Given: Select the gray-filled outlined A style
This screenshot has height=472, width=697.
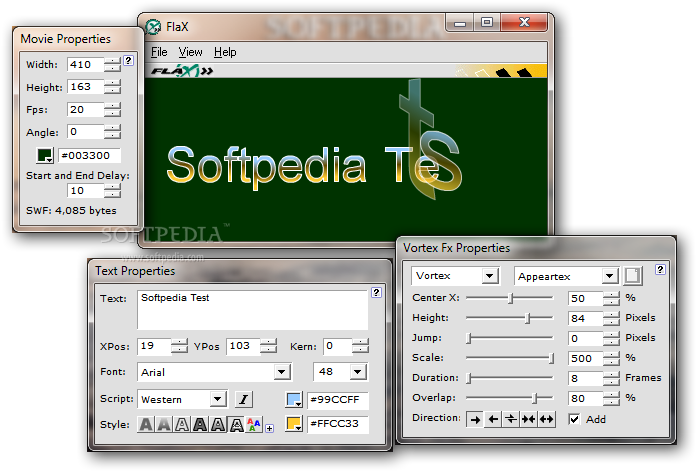Looking at the screenshot, I should point(218,424).
